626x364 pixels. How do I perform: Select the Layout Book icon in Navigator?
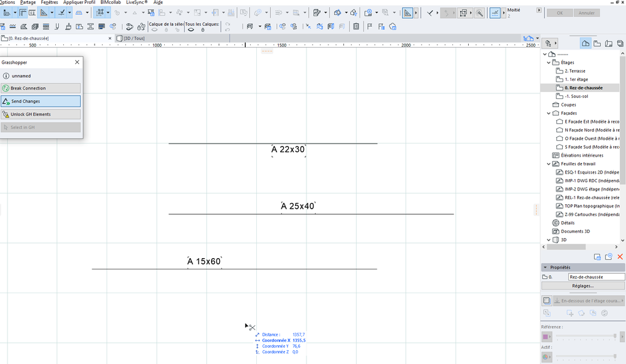coord(609,43)
